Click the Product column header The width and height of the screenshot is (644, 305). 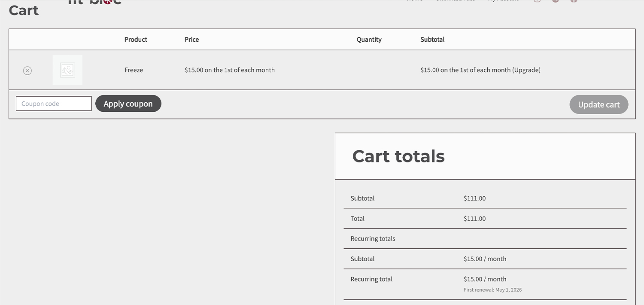136,40
